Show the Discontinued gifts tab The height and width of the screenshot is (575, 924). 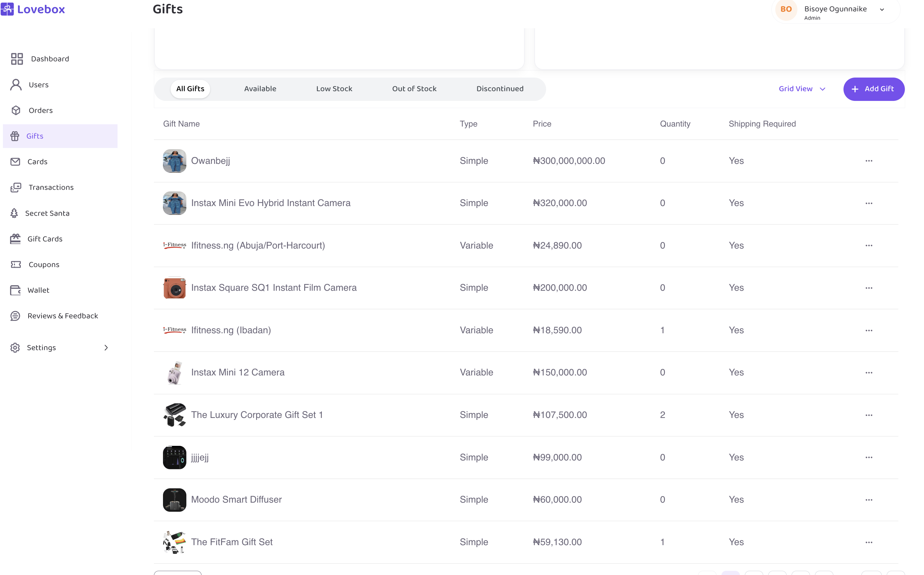coord(499,89)
